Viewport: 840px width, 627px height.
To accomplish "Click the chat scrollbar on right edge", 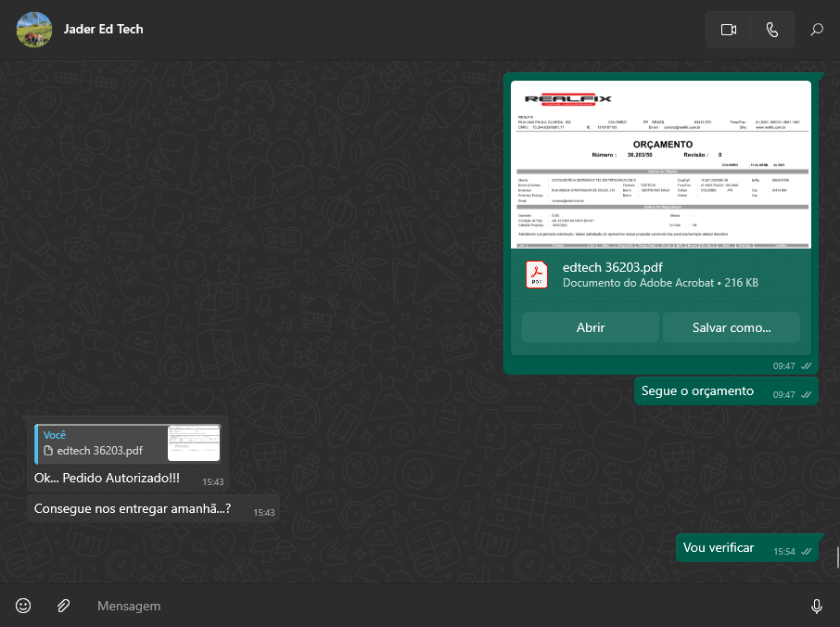I will point(837,557).
